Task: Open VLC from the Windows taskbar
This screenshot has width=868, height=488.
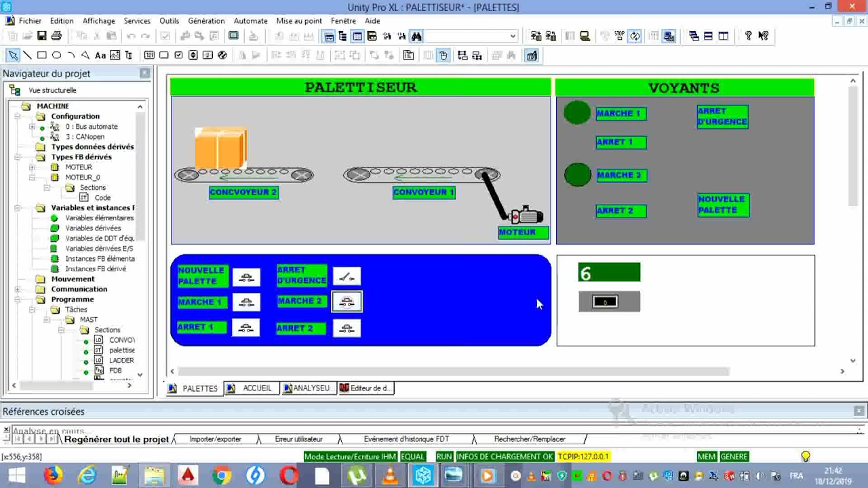Action: point(390,476)
